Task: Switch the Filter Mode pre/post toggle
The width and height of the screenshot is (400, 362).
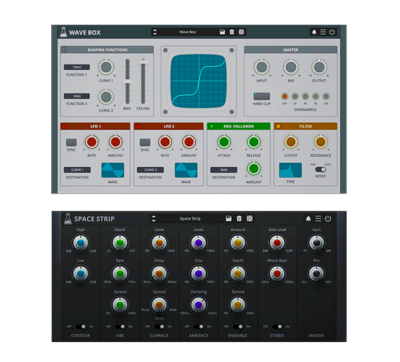Action: 320,169
